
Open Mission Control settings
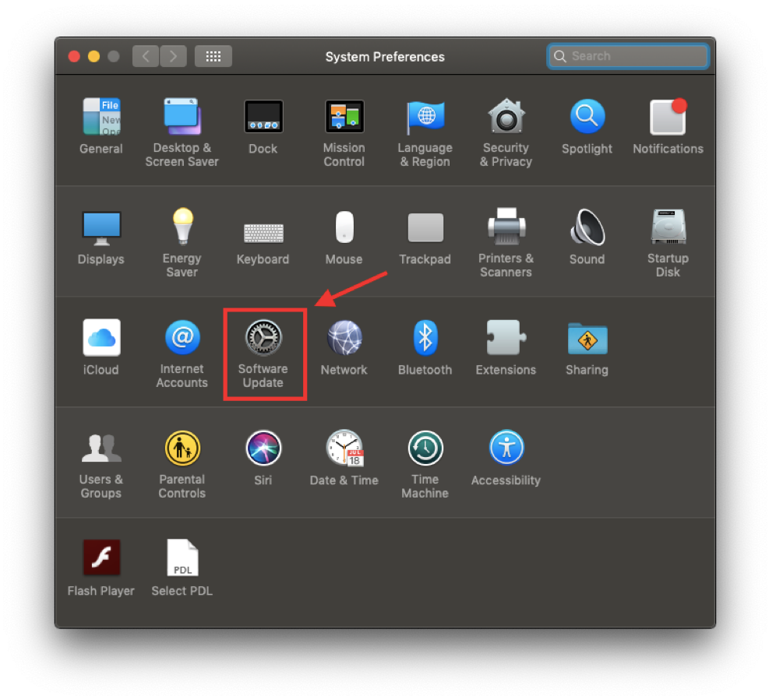tap(344, 117)
